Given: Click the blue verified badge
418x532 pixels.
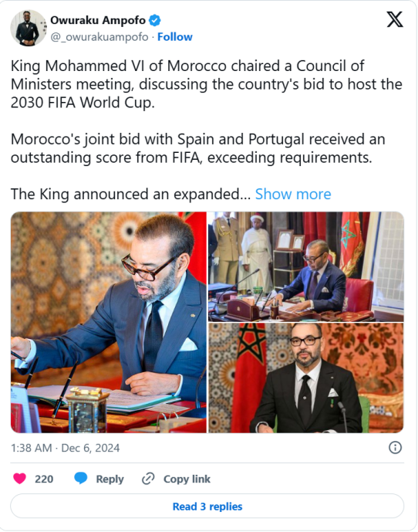Looking at the screenshot, I should (x=155, y=20).
